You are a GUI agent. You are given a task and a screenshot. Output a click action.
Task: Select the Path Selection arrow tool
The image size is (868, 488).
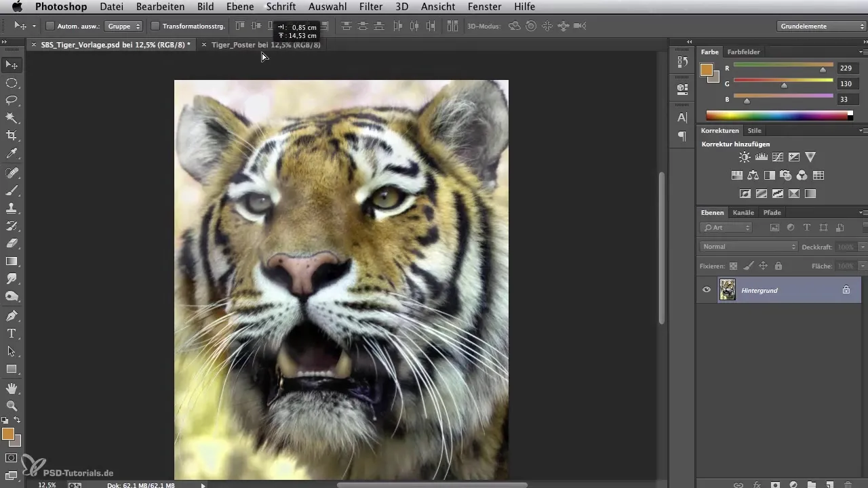(x=12, y=351)
